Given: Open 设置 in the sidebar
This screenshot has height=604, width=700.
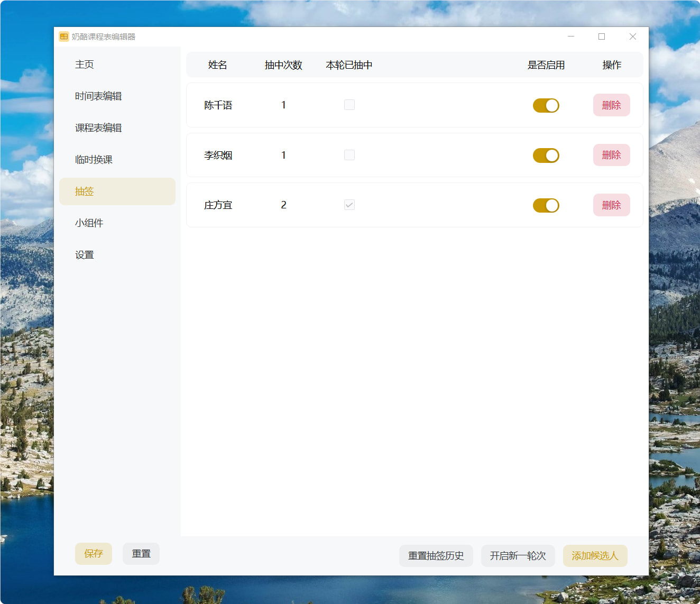Looking at the screenshot, I should pos(117,255).
